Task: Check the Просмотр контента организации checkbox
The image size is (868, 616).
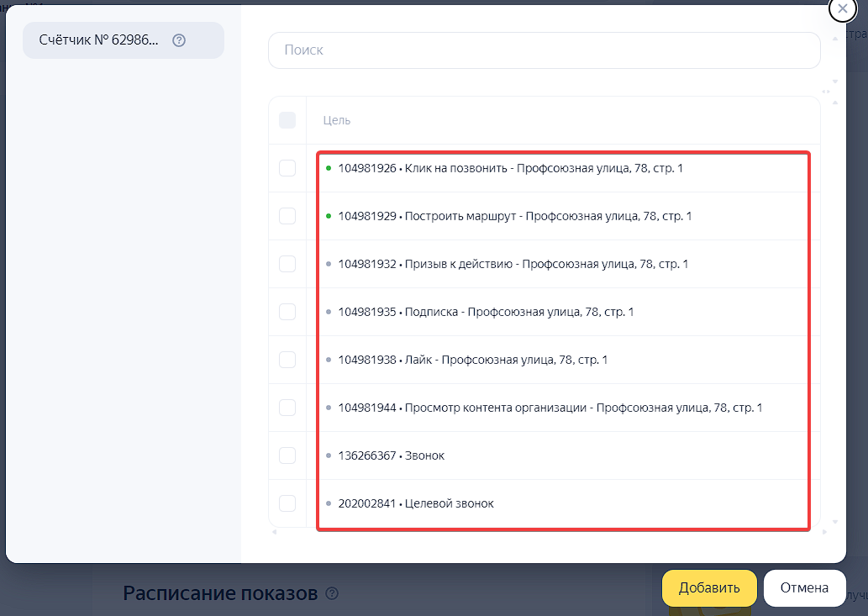Action: pyautogui.click(x=287, y=408)
